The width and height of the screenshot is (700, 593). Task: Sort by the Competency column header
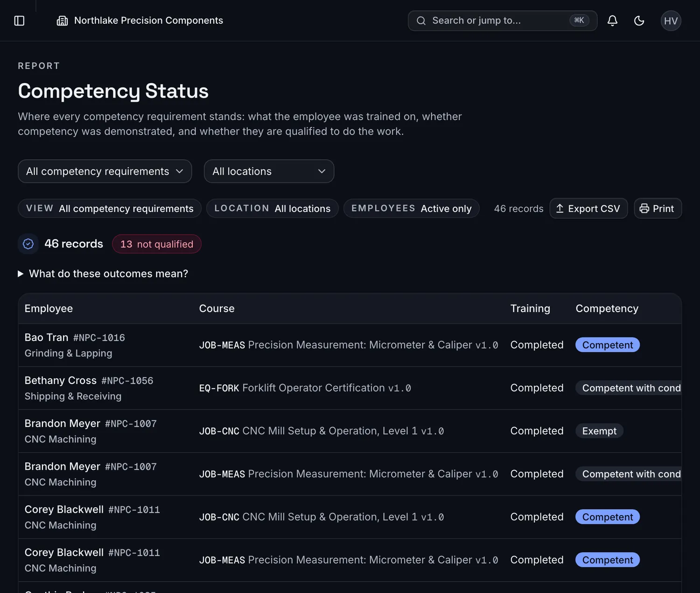coord(607,308)
